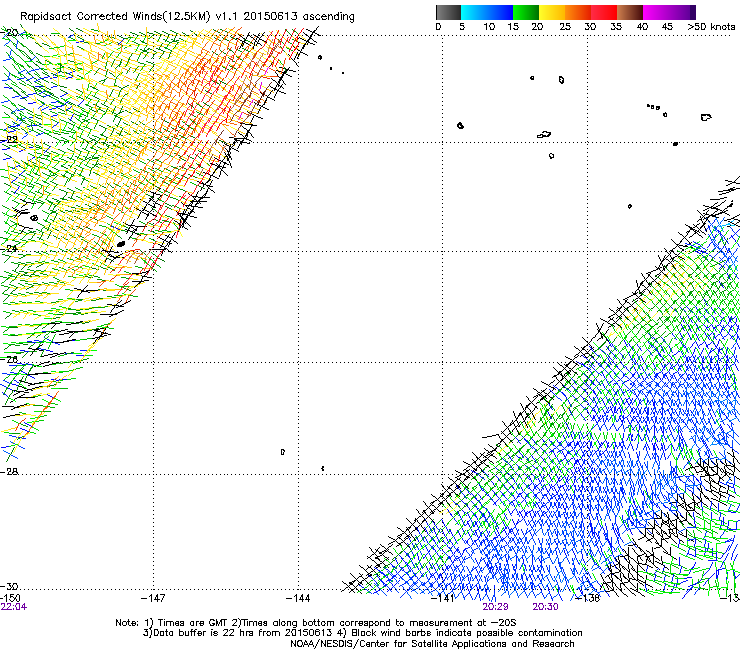Click the -28 latitude axis label
The image size is (740, 650).
9,472
